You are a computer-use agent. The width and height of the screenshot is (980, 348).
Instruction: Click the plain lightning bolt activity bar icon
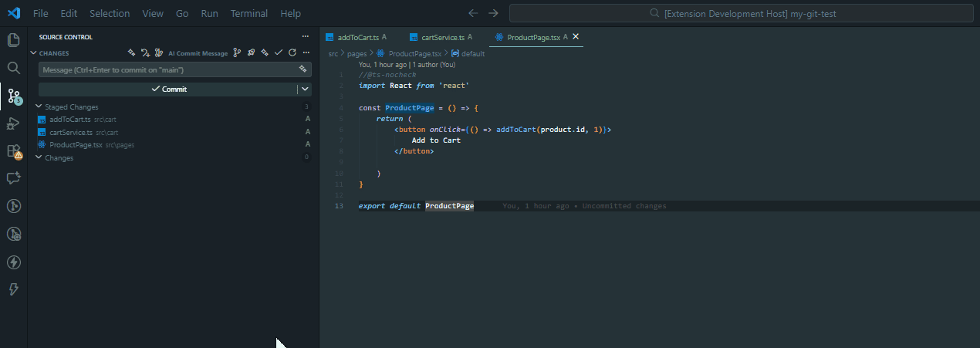click(13, 289)
